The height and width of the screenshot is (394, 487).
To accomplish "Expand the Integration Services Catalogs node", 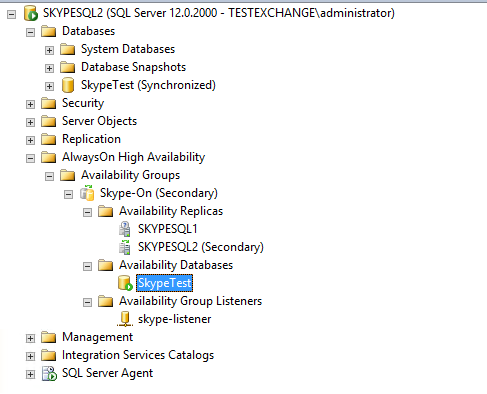I will click(30, 356).
